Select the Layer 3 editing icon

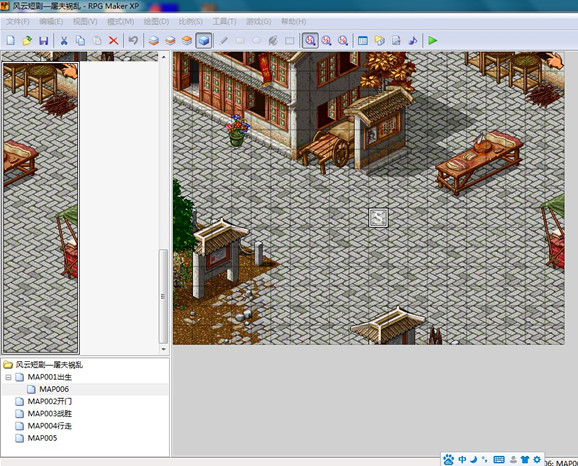(x=187, y=40)
